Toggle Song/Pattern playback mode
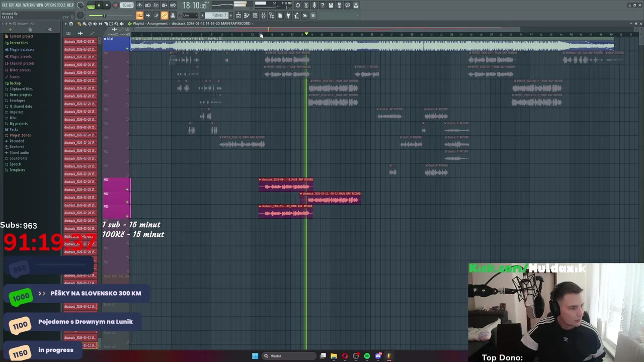Viewport: 644px width, 362px height. pyautogui.click(x=91, y=6)
